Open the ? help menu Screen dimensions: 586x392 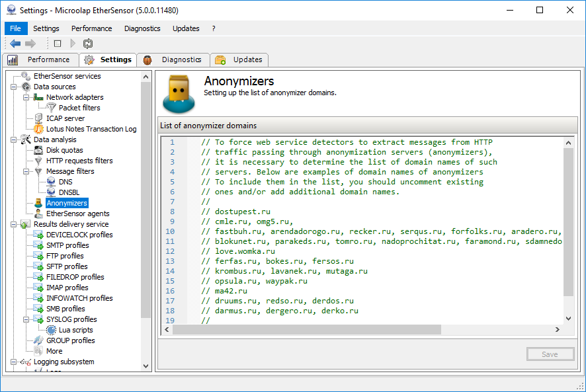(214, 28)
